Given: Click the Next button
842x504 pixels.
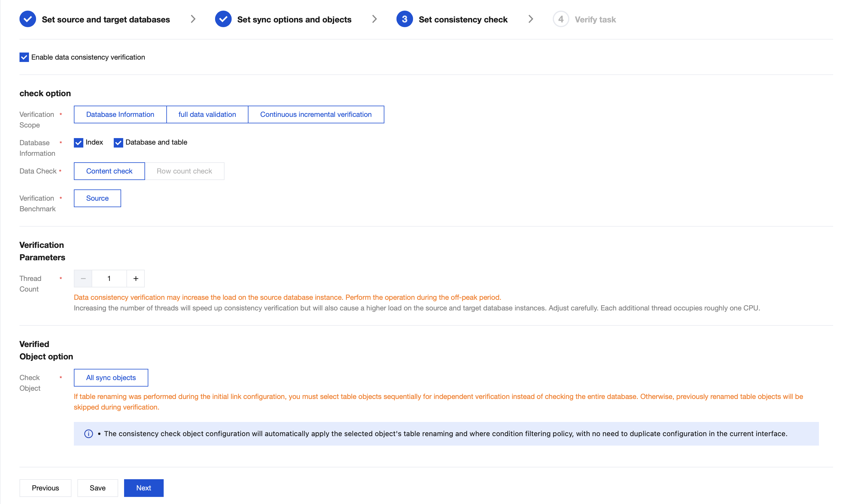Looking at the screenshot, I should pos(144,488).
